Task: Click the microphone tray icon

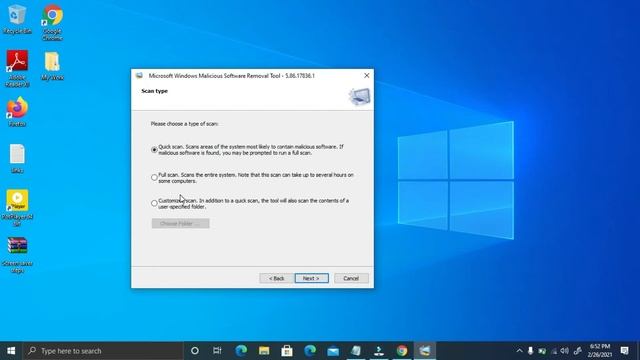Action: coord(530,351)
